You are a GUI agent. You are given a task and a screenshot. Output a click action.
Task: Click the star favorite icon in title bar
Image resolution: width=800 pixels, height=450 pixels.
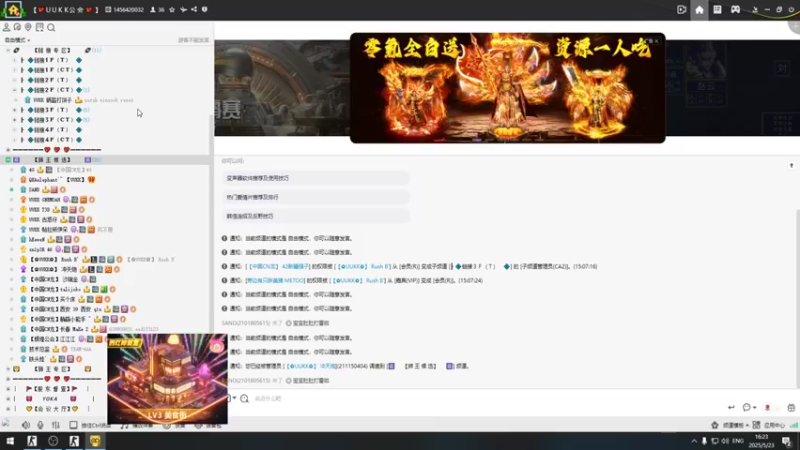coord(172,10)
